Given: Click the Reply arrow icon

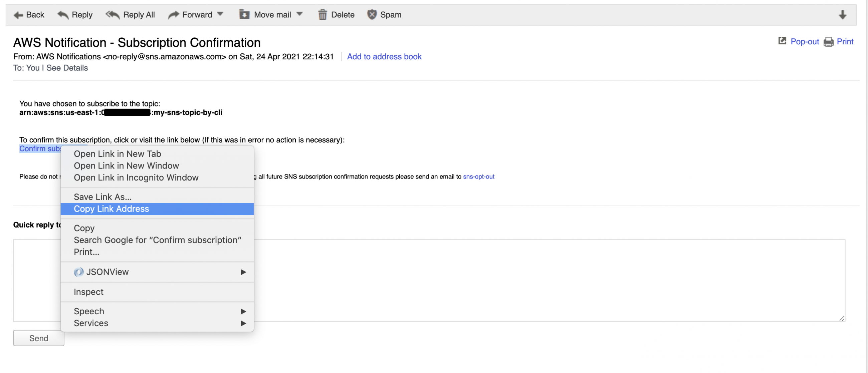Looking at the screenshot, I should [63, 15].
